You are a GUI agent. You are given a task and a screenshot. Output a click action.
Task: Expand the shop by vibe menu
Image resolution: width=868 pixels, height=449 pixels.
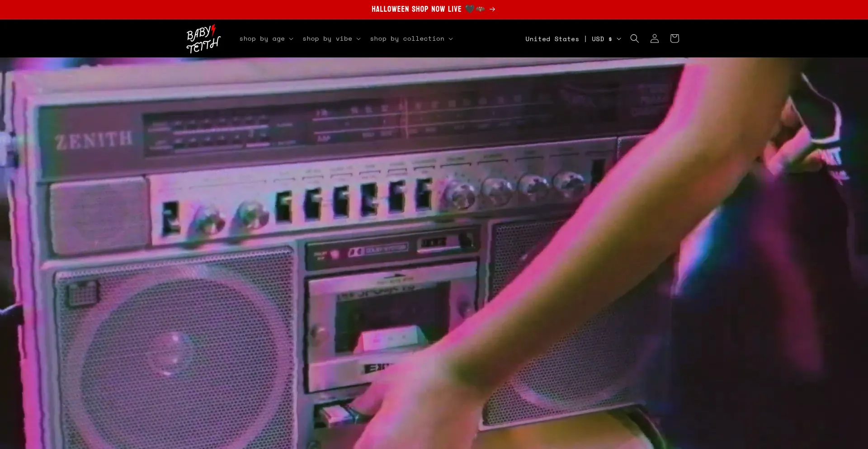331,39
